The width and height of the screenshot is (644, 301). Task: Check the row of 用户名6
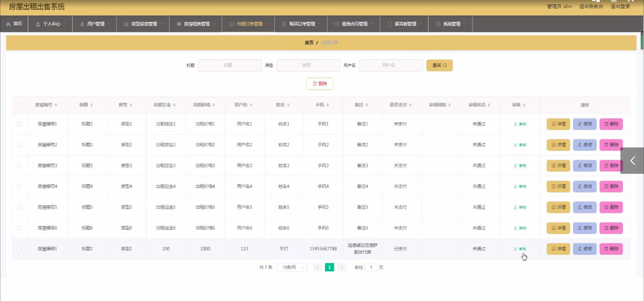point(19,228)
